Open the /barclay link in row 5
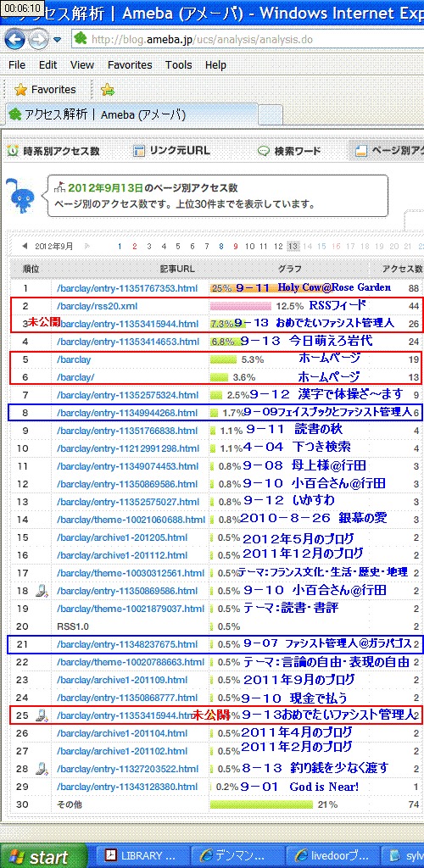Viewport: 424px width, 868px height. coord(74,359)
